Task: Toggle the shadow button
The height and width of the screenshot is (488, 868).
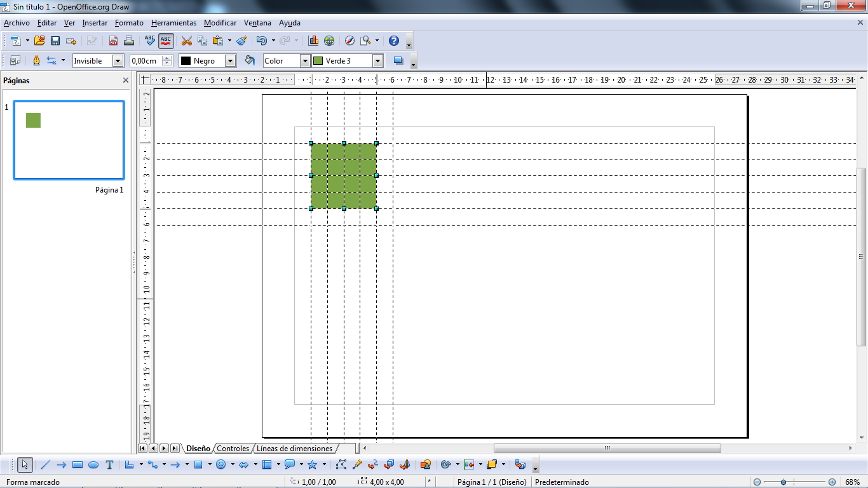Action: pos(398,60)
